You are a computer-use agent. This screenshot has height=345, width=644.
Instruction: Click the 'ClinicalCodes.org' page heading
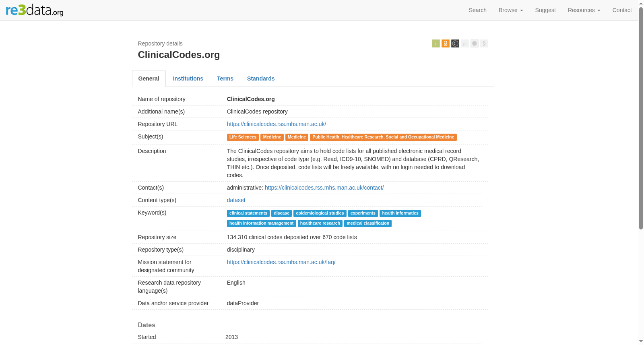179,55
